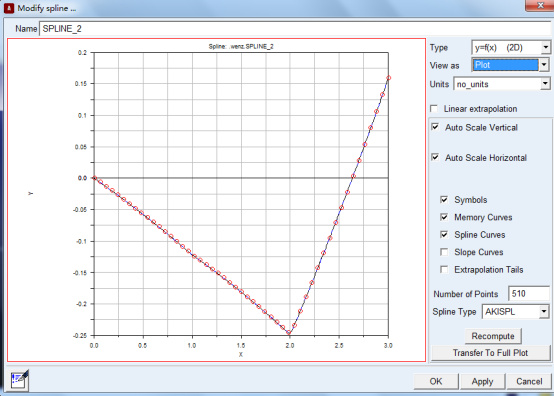Screen dimensions: 554x396
Task: Click the origin data point at x=0.0
Action: click(94, 178)
